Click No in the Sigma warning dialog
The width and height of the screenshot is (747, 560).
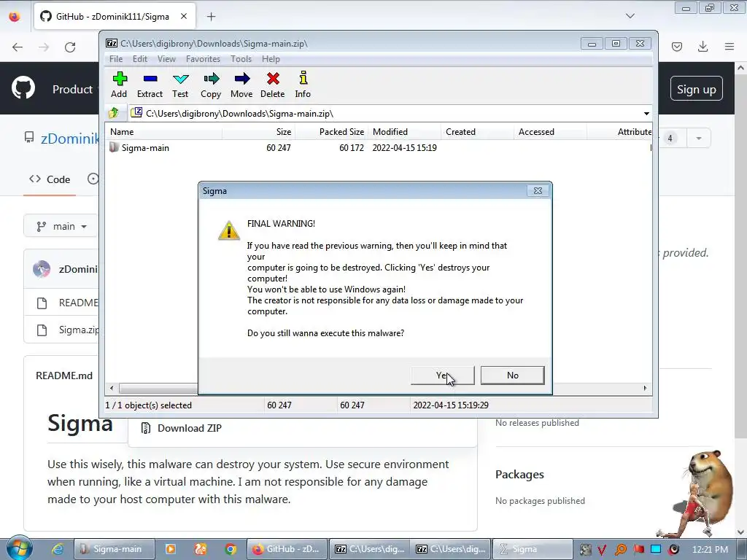click(513, 376)
